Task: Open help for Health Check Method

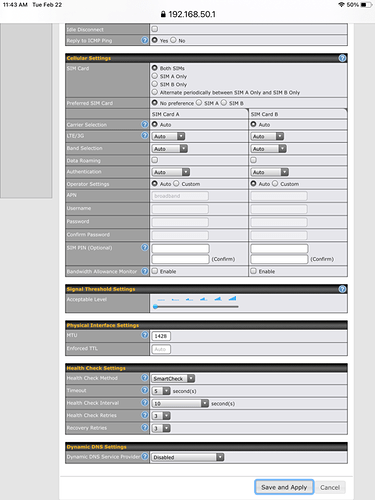Action: [x=144, y=378]
